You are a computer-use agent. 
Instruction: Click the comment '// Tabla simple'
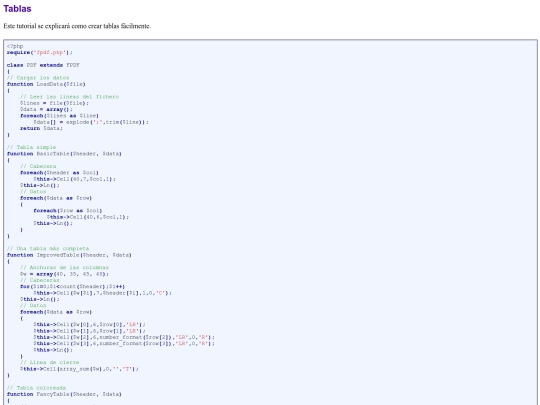(31, 147)
